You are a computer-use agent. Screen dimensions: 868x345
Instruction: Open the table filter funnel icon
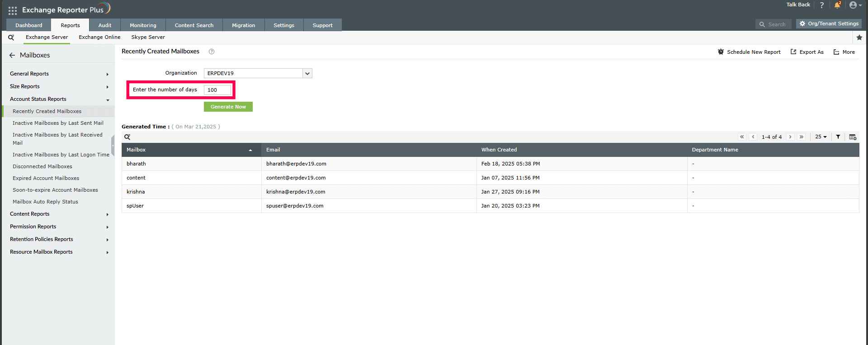pos(838,137)
